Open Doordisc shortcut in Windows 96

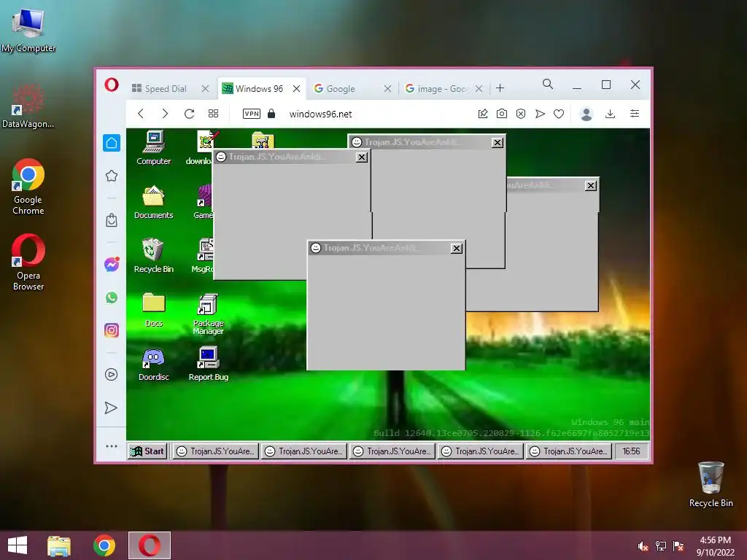153,364
